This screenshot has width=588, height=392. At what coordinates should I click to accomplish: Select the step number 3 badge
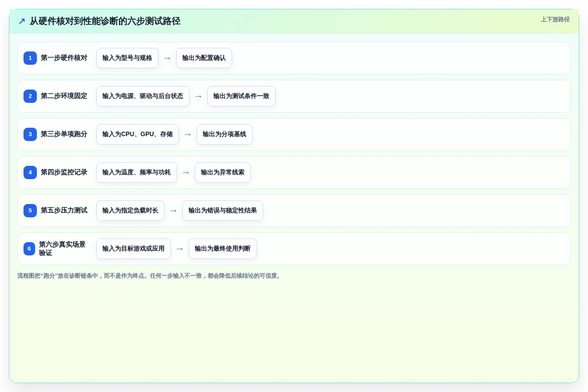(x=30, y=134)
